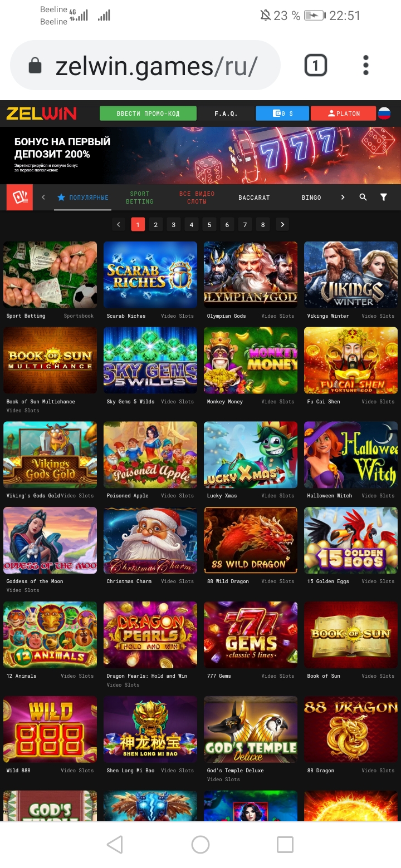This screenshot has height=868, width=401.
Task: Go to page 3 of games
Action: [174, 225]
